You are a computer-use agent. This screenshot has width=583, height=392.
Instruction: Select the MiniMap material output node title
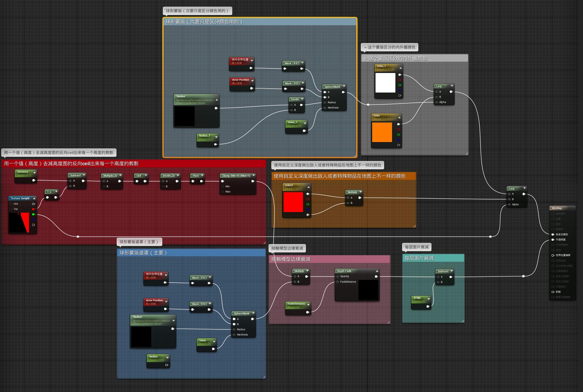[557, 208]
